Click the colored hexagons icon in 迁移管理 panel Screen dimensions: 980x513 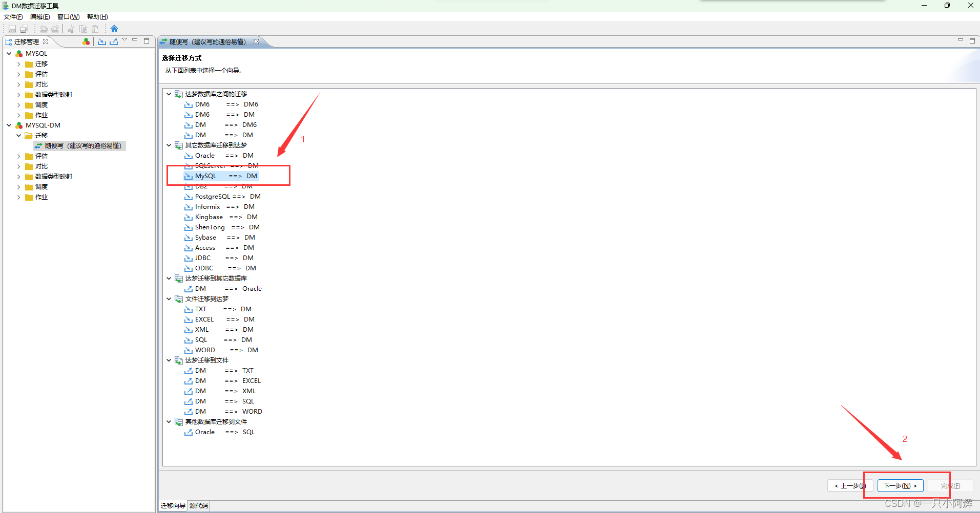86,41
